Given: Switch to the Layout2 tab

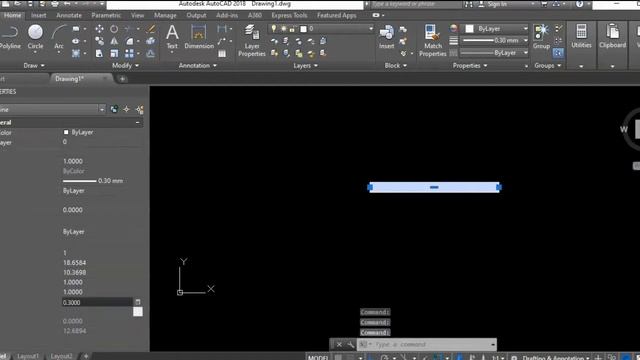Looking at the screenshot, I should [x=61, y=356].
